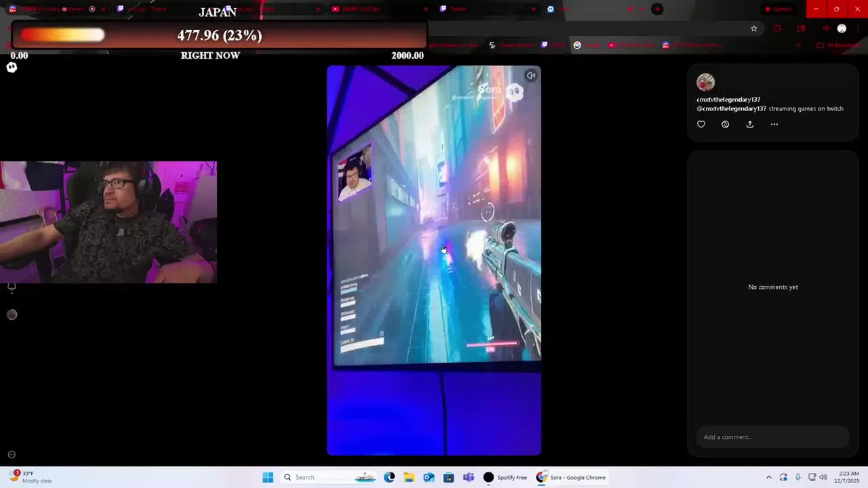Open the profile circle in left sidebar

(12, 314)
